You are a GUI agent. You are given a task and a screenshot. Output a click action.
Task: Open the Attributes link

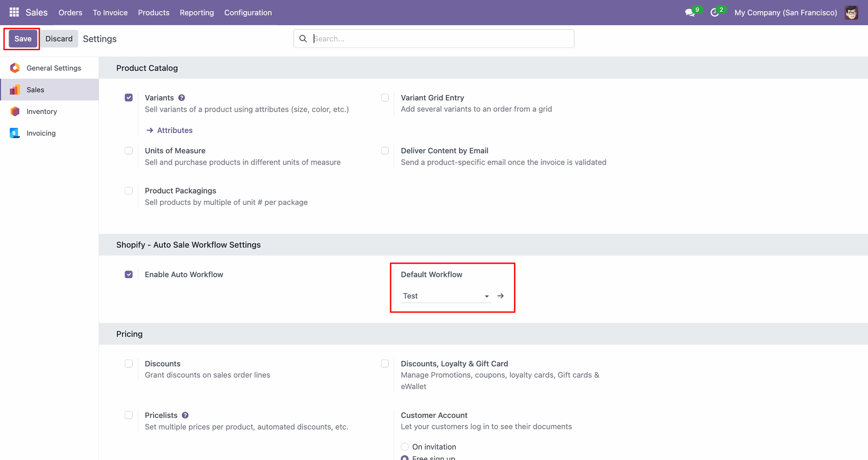tap(170, 130)
